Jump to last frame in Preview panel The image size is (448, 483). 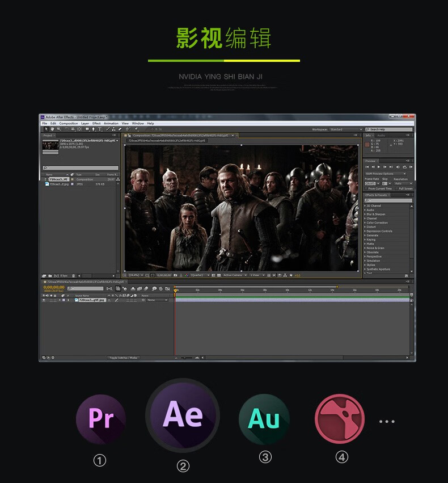391,167
